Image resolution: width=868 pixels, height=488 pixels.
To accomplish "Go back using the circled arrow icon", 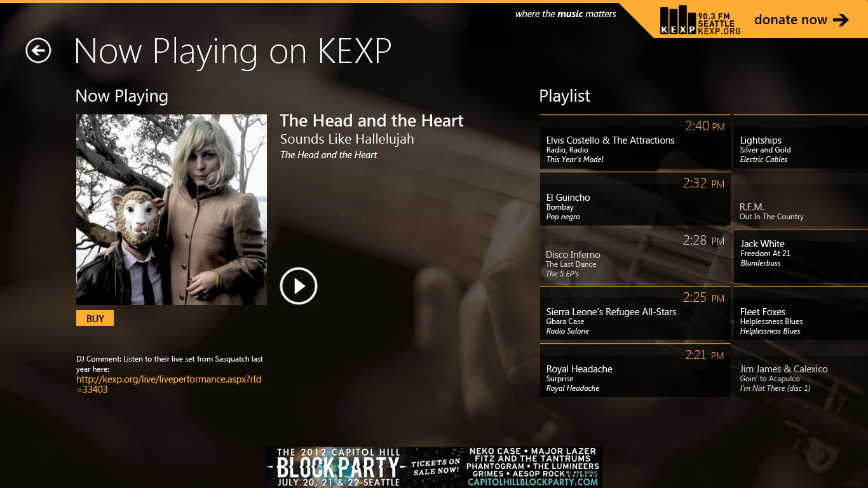I will pos(38,51).
